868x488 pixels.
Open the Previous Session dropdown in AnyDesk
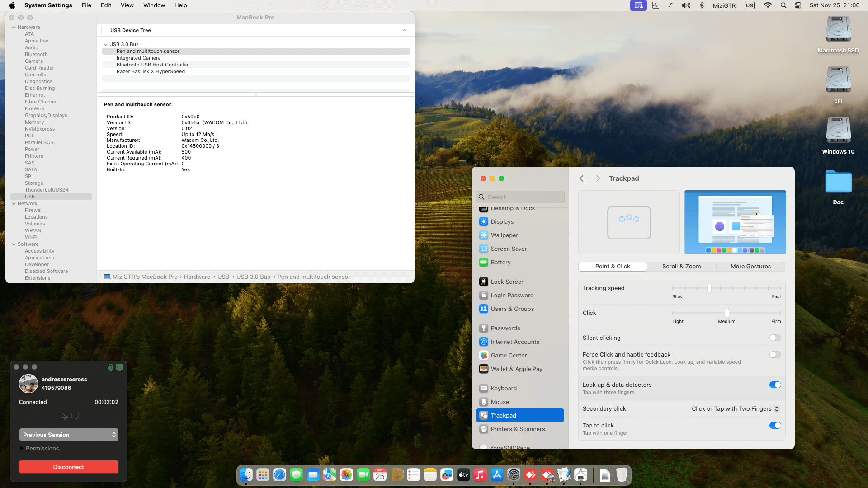pyautogui.click(x=69, y=435)
